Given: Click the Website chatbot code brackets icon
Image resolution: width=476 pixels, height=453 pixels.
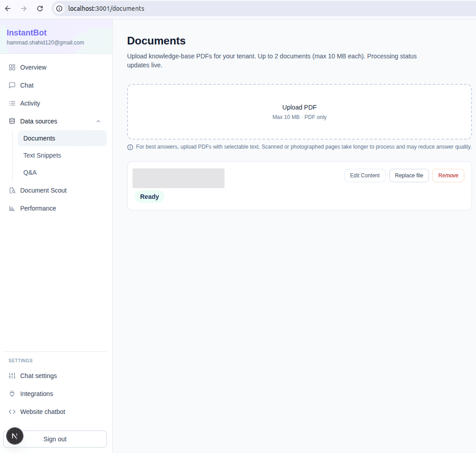Looking at the screenshot, I should 12,411.
